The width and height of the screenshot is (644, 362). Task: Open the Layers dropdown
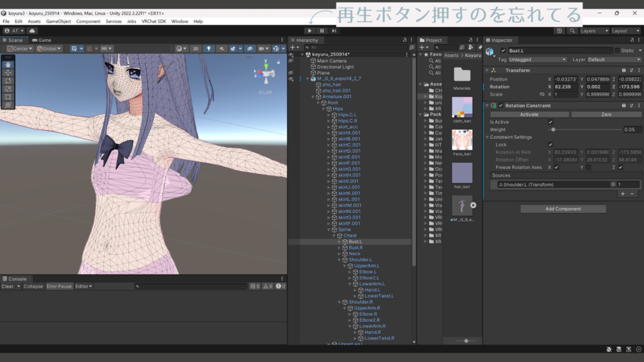[x=594, y=30]
